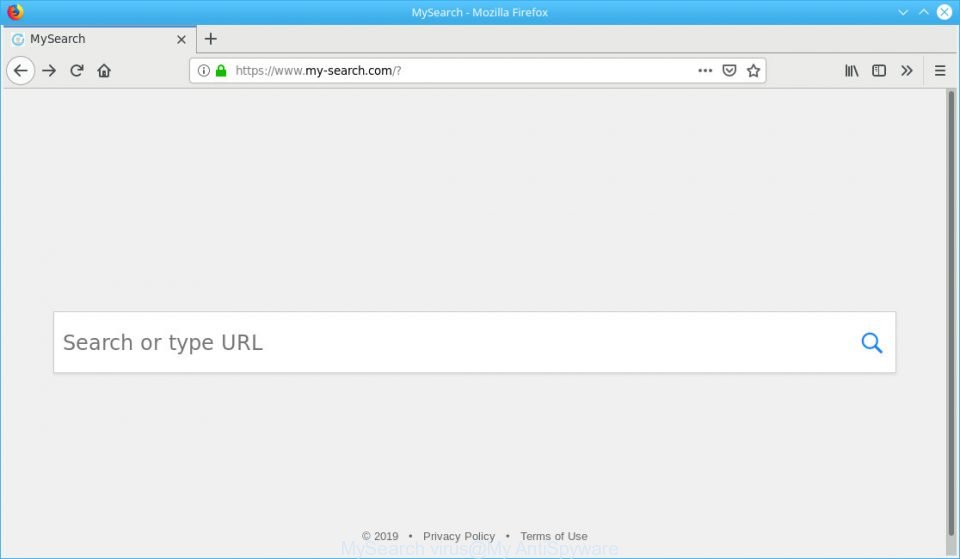Viewport: 960px width, 559px height.
Task: Open a new tab with plus button
Action: click(211, 39)
